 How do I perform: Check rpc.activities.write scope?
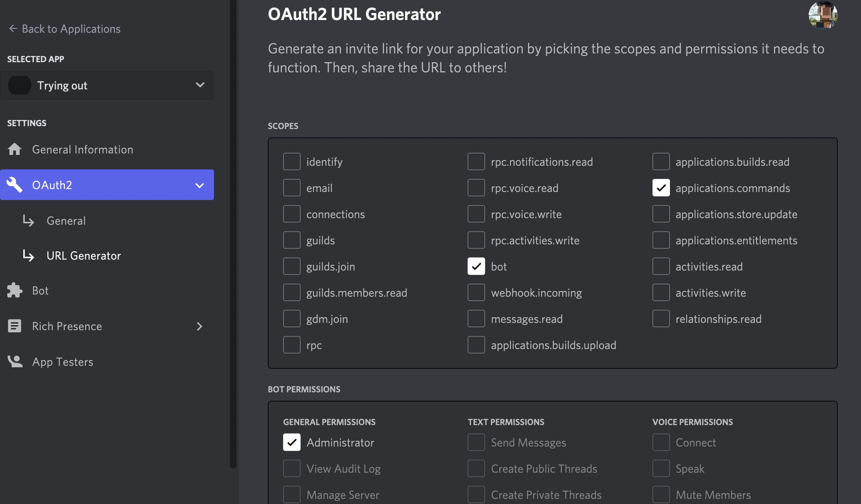coord(476,240)
